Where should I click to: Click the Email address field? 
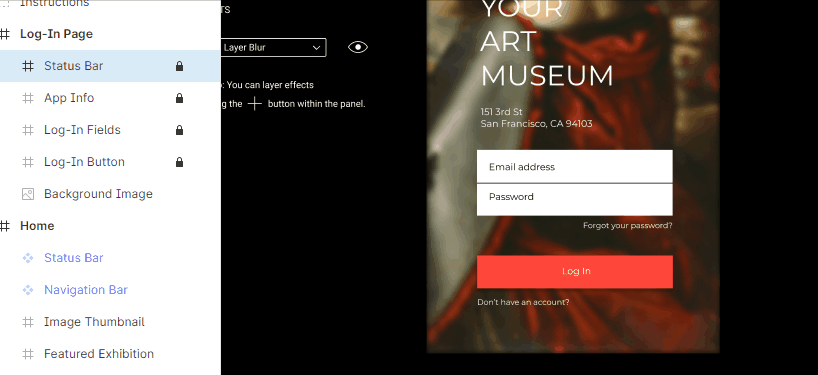coord(574,166)
